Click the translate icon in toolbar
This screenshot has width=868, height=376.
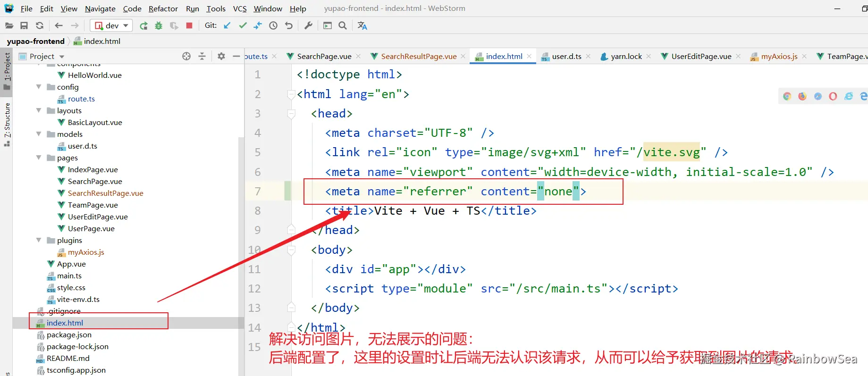pyautogui.click(x=362, y=25)
